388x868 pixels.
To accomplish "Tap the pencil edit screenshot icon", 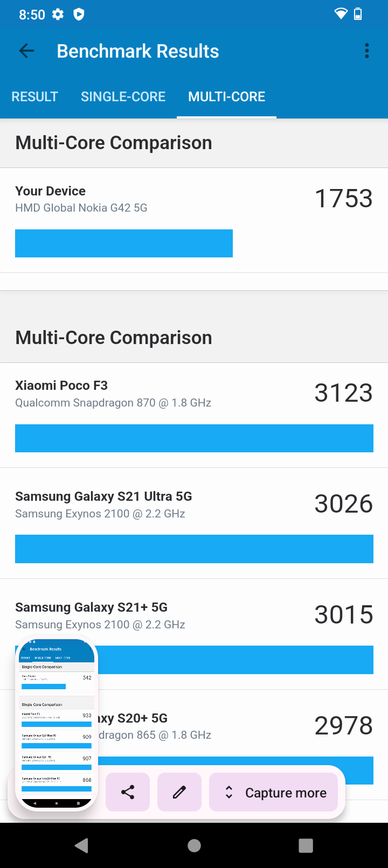I will [x=179, y=792].
